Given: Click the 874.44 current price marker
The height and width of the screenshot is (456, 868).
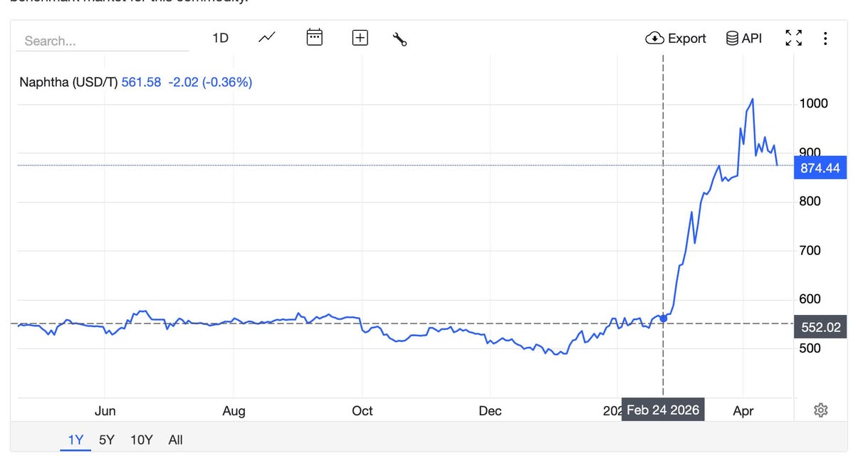Looking at the screenshot, I should [x=820, y=168].
